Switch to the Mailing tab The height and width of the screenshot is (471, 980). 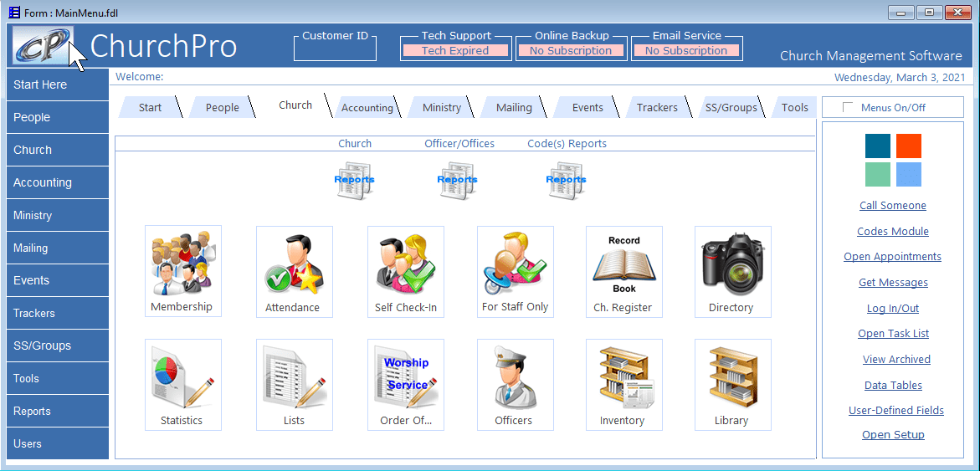pos(514,107)
